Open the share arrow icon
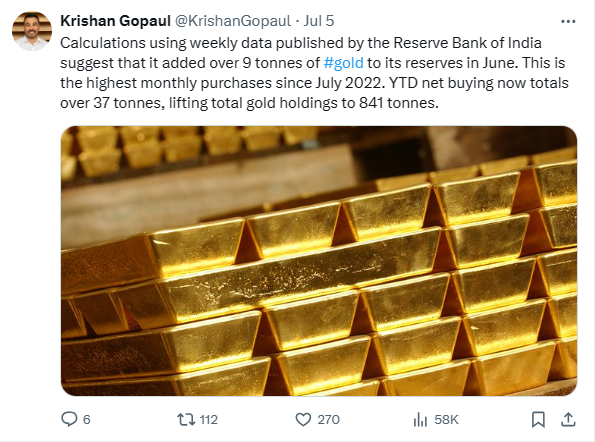Viewport: 595px width, 442px height. (568, 419)
